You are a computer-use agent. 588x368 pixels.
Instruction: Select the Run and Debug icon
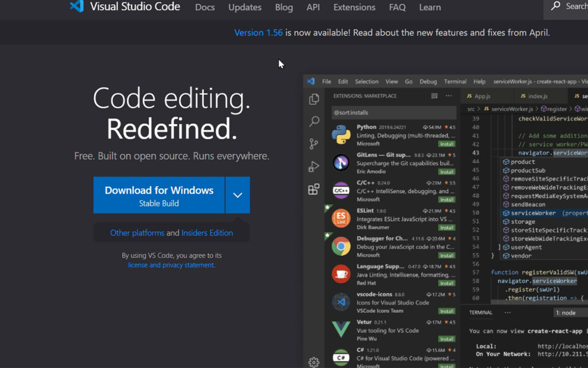pos(314,167)
